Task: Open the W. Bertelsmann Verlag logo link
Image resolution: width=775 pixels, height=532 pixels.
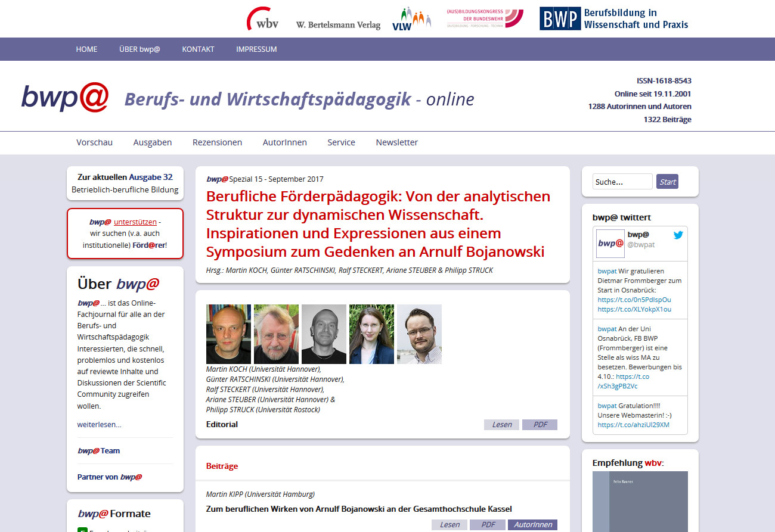Action: 337,25
